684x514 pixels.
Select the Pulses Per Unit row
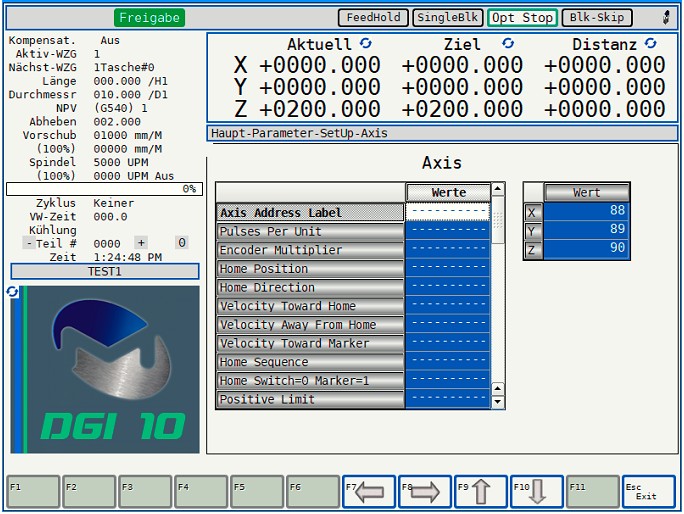[x=310, y=231]
